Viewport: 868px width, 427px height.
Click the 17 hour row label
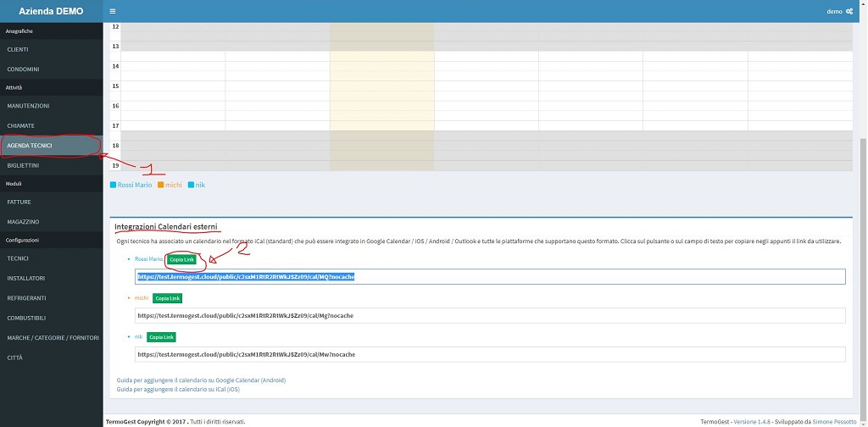click(x=115, y=125)
